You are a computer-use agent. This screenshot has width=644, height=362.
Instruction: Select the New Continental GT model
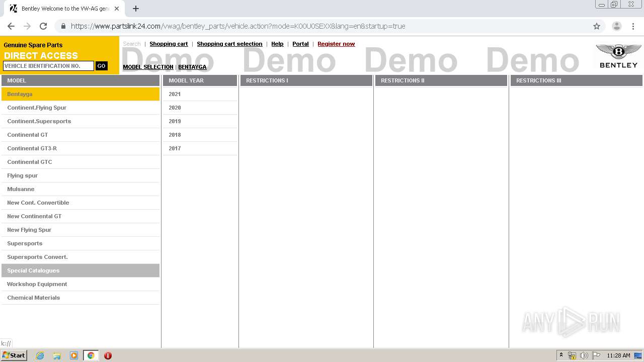pyautogui.click(x=80, y=216)
